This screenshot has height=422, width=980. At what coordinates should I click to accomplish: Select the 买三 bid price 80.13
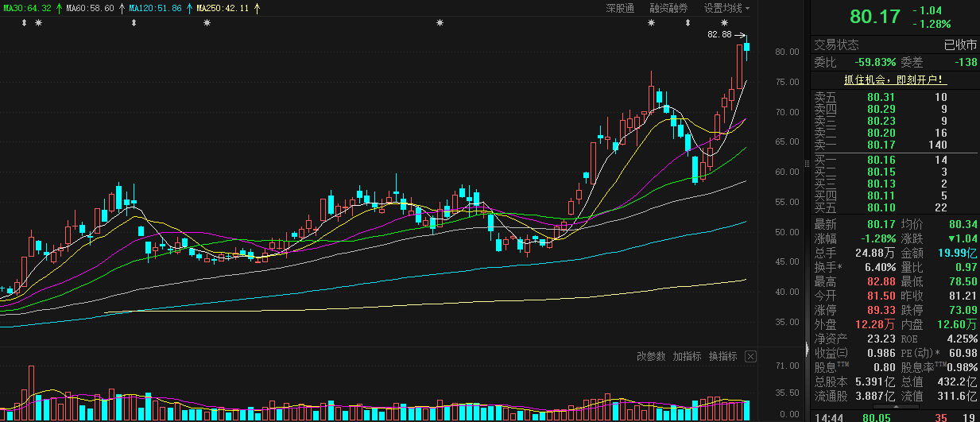[x=881, y=184]
